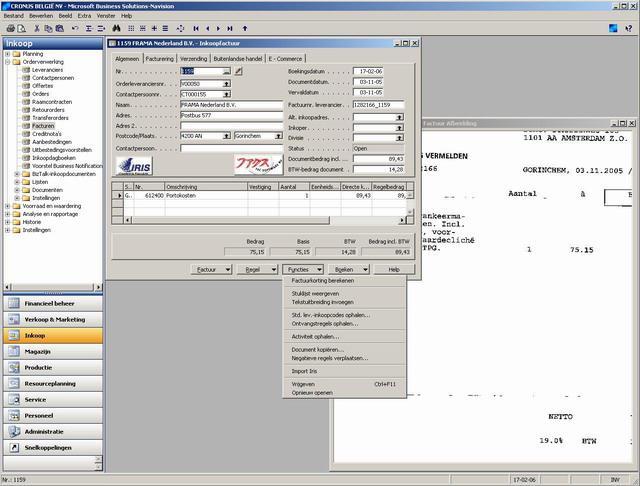Open Retourorders in the navigation tree
The height and width of the screenshot is (486, 640).
pyautogui.click(x=48, y=110)
